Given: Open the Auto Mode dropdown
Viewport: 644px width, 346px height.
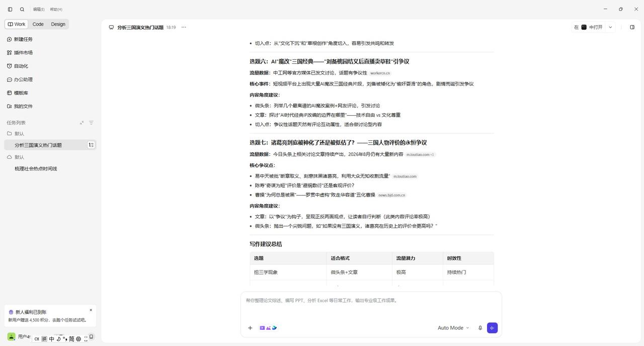Looking at the screenshot, I should (453, 328).
